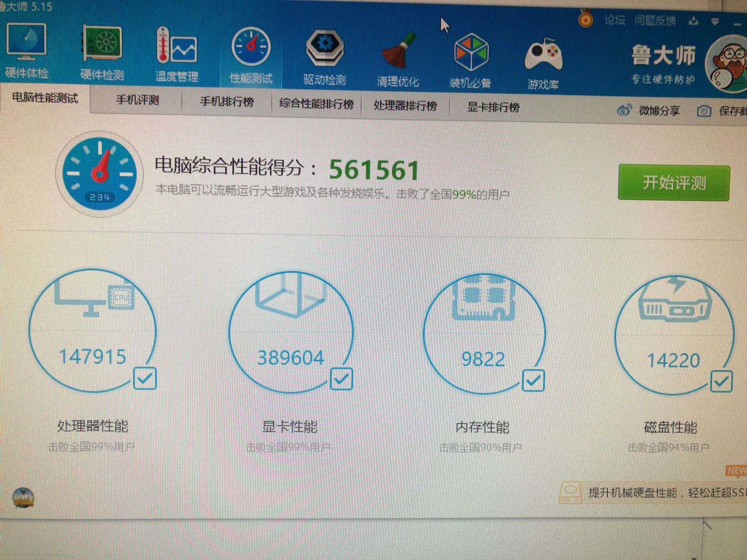The height and width of the screenshot is (560, 747).
Task: Uncheck the 处理器性能 test checkbox
Action: [145, 379]
